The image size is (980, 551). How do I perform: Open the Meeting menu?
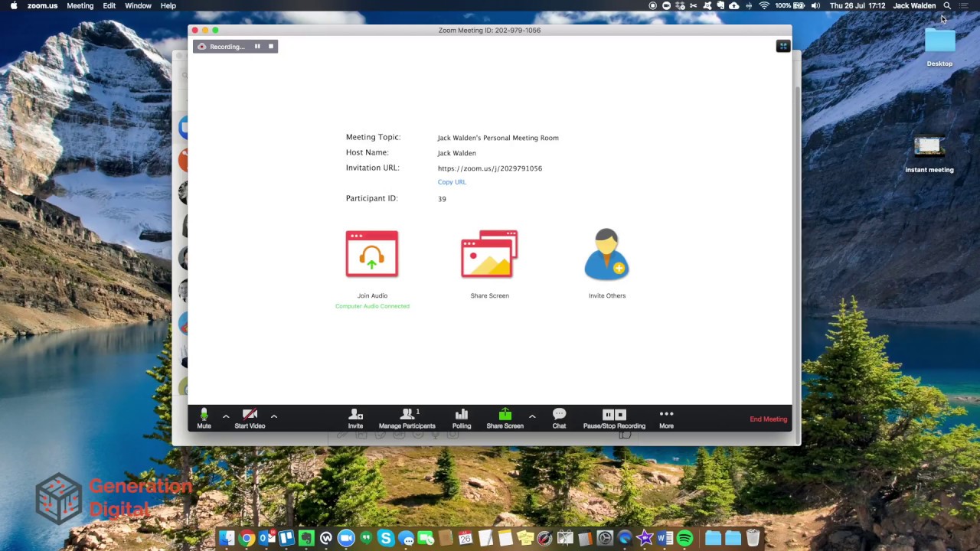pyautogui.click(x=80, y=5)
